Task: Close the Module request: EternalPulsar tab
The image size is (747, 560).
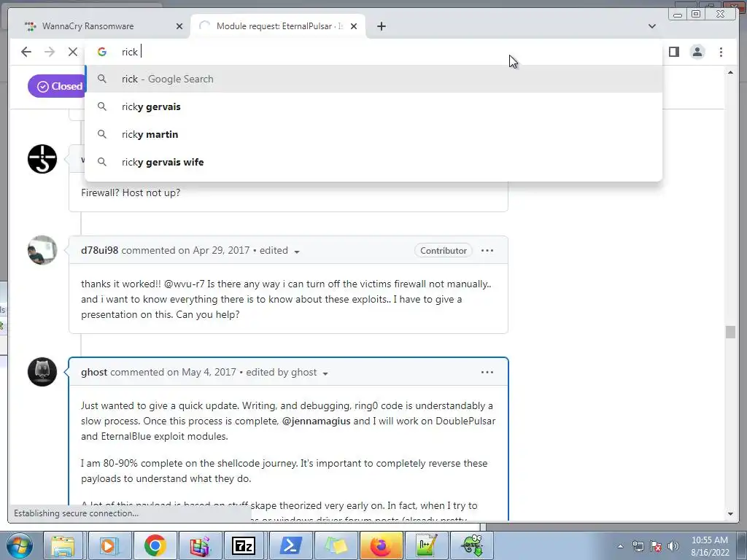Action: pos(354,26)
